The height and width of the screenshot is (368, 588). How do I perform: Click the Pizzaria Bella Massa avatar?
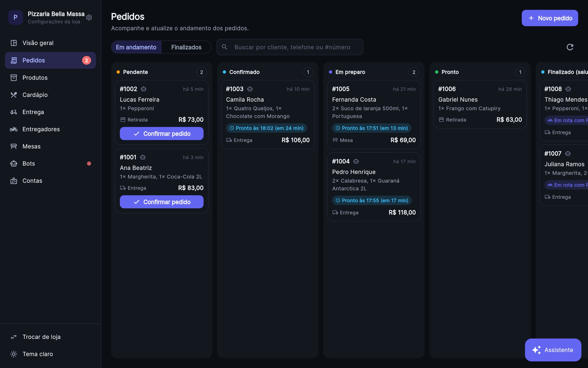[16, 17]
